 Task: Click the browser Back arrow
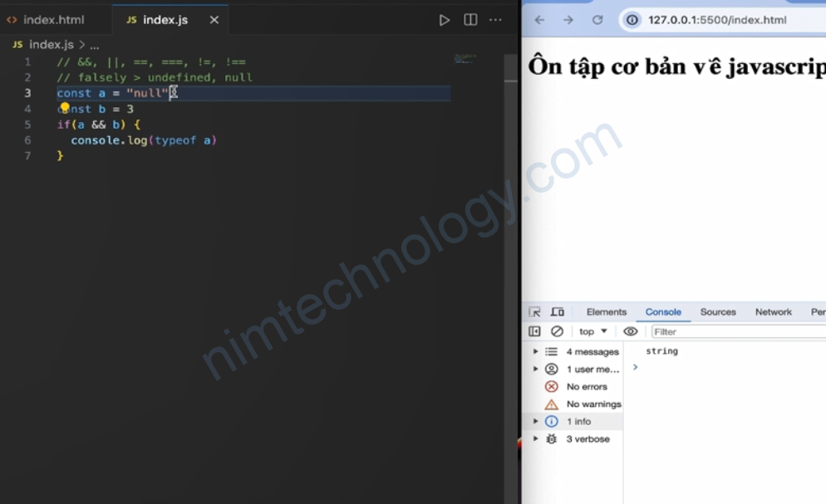tap(539, 20)
